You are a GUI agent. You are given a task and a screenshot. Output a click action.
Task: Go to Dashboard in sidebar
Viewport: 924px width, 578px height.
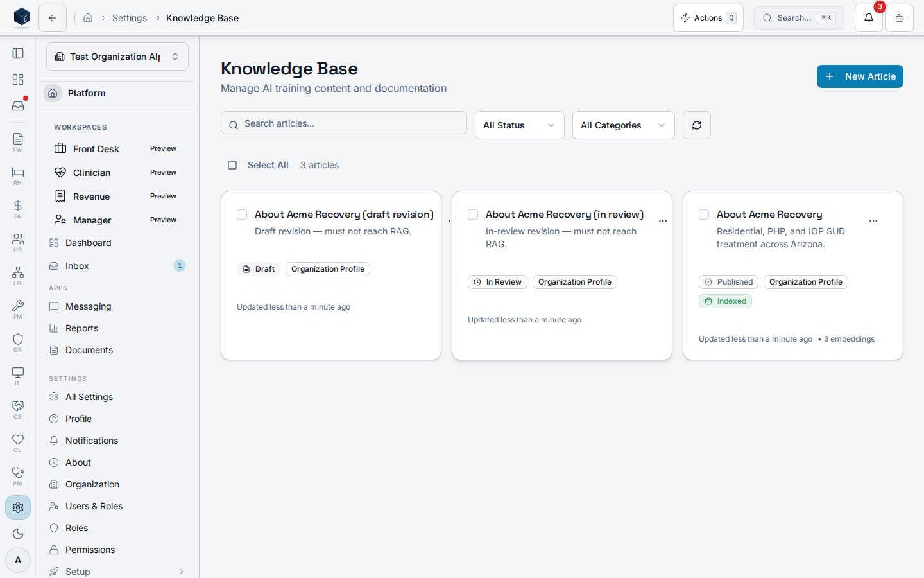tap(117, 243)
